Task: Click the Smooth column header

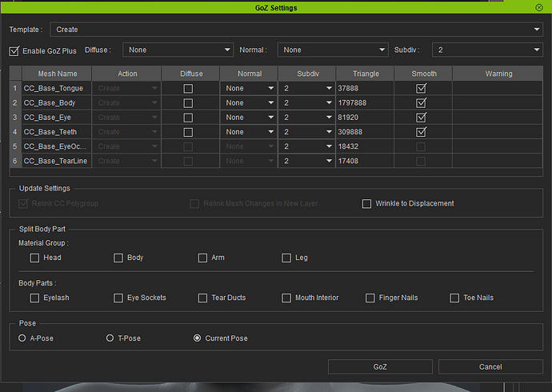Action: coord(424,74)
